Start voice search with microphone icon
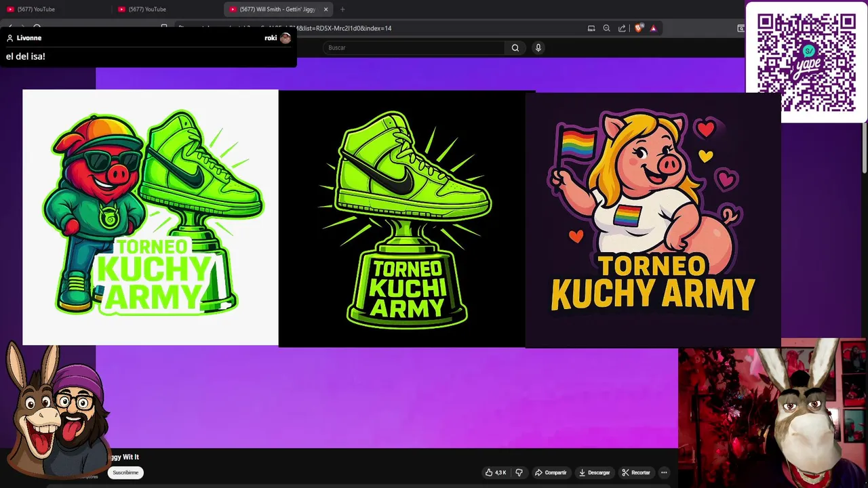The image size is (868, 488). (538, 47)
